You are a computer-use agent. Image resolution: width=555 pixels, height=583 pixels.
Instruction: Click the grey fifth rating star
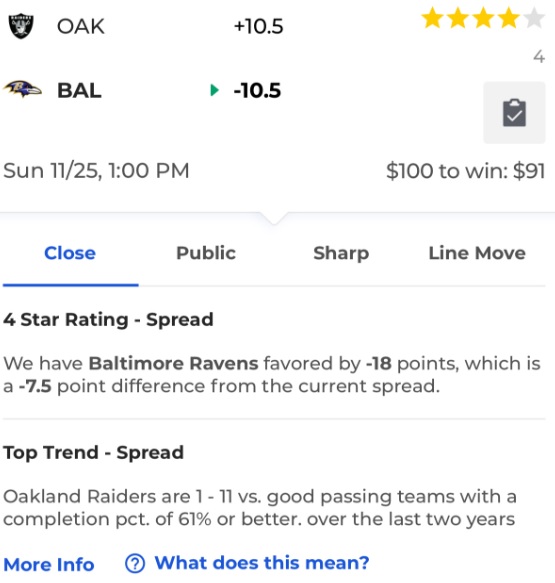pos(535,18)
